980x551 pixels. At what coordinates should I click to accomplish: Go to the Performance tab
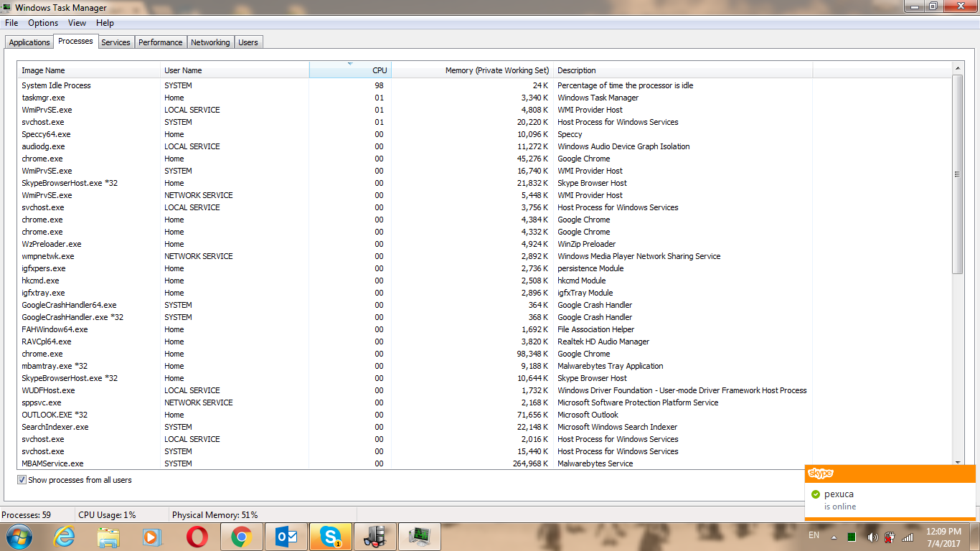pos(161,42)
